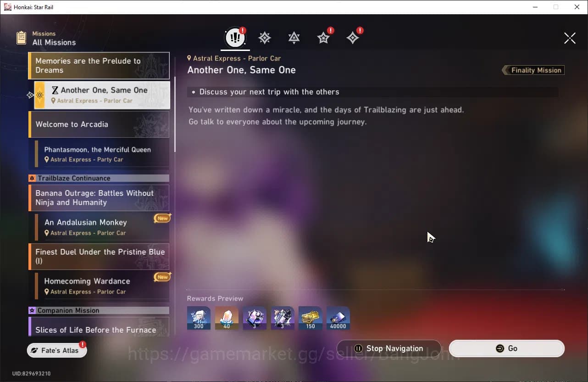Image resolution: width=588 pixels, height=382 pixels.
Task: Select the Another One, Same One mission entry
Action: point(102,95)
